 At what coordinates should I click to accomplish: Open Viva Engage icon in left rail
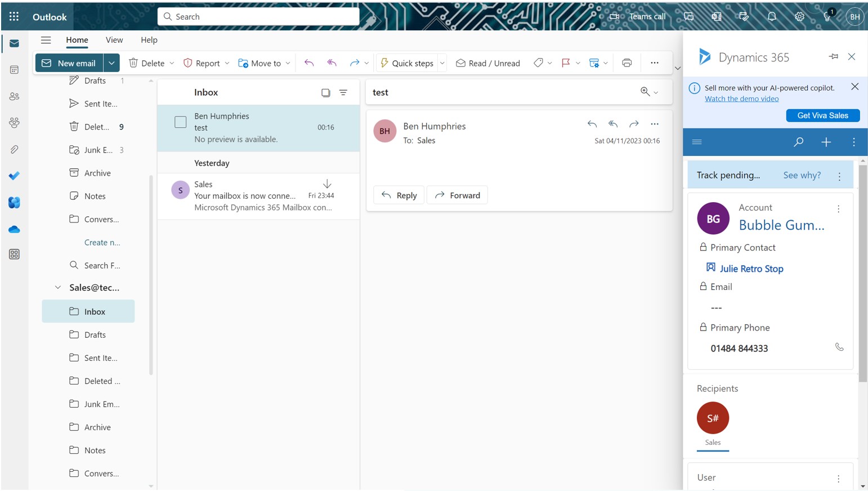tap(14, 202)
